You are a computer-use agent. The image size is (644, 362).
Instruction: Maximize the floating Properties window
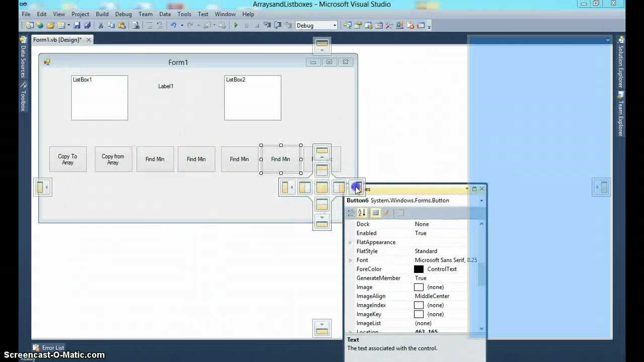(x=474, y=189)
